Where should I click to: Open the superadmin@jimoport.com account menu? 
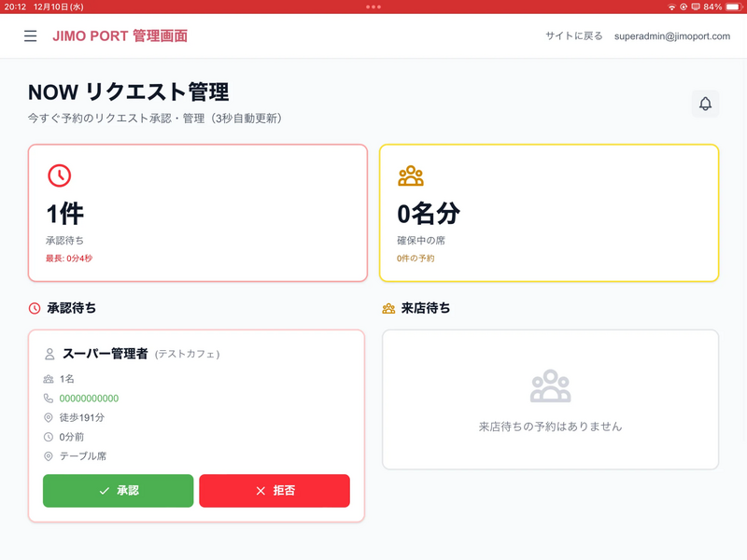click(672, 35)
